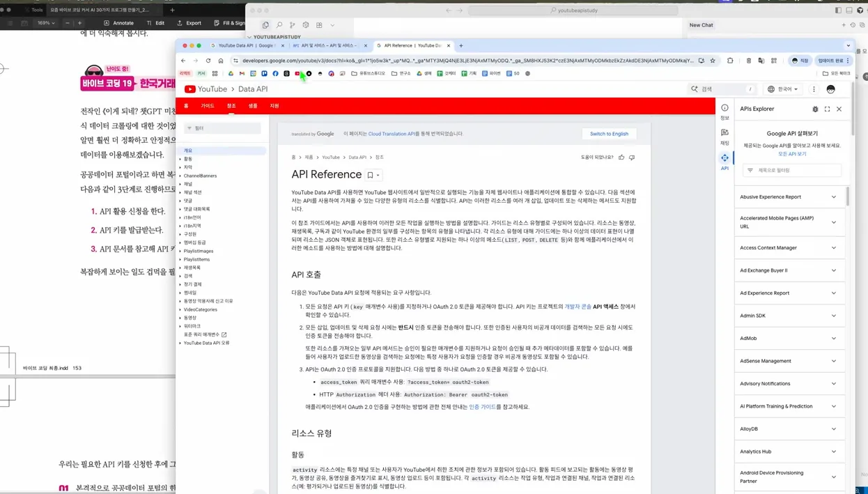The image size is (868, 494).
Task: Expand Ad Exchange Buyer II entry
Action: 789,270
